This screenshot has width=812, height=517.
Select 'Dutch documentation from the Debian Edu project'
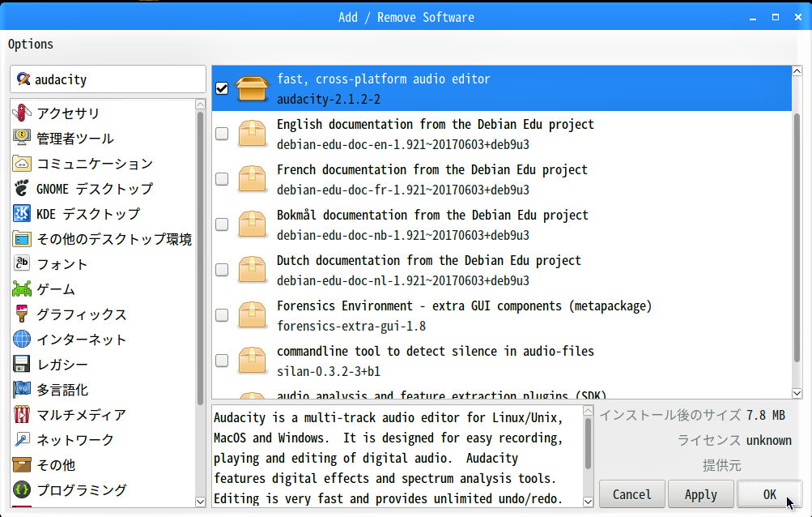tap(429, 260)
